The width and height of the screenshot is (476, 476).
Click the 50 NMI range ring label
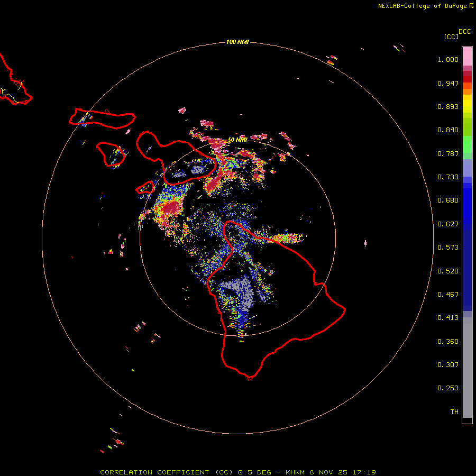pos(237,140)
